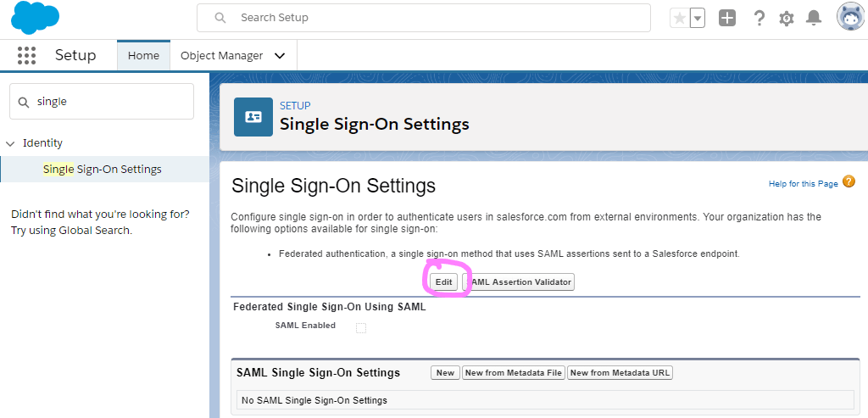Open the Setup gear menu
This screenshot has width=868, height=418.
[787, 18]
